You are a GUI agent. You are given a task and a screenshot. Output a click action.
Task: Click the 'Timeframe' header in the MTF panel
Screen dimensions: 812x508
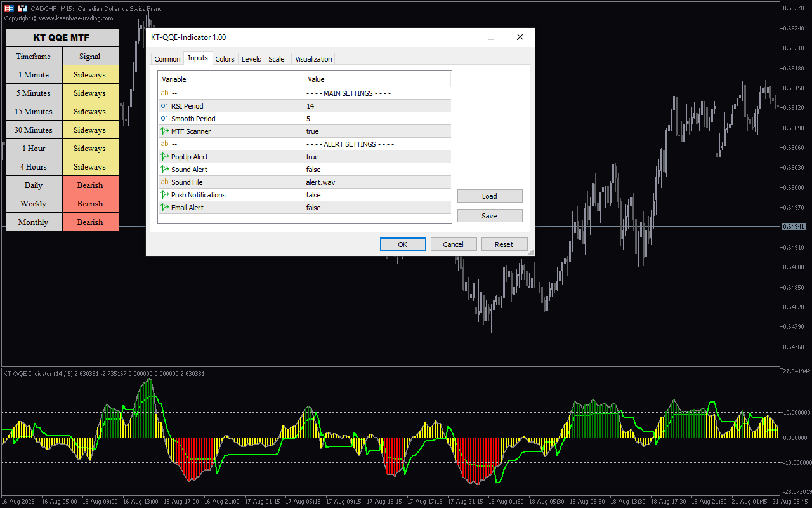click(34, 57)
